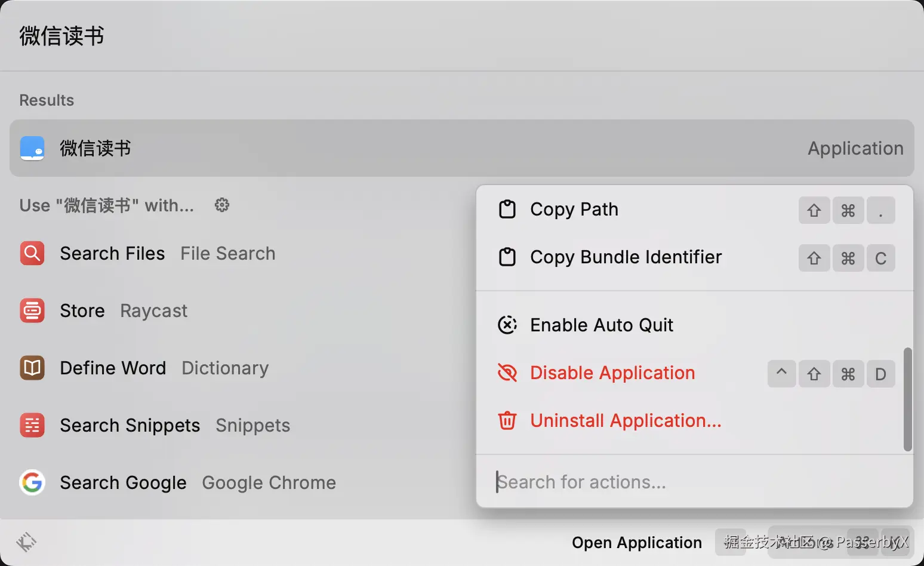Screen dimensions: 924x566
Task: Click the Raycast logo in bottom-left corner
Action: (26, 542)
